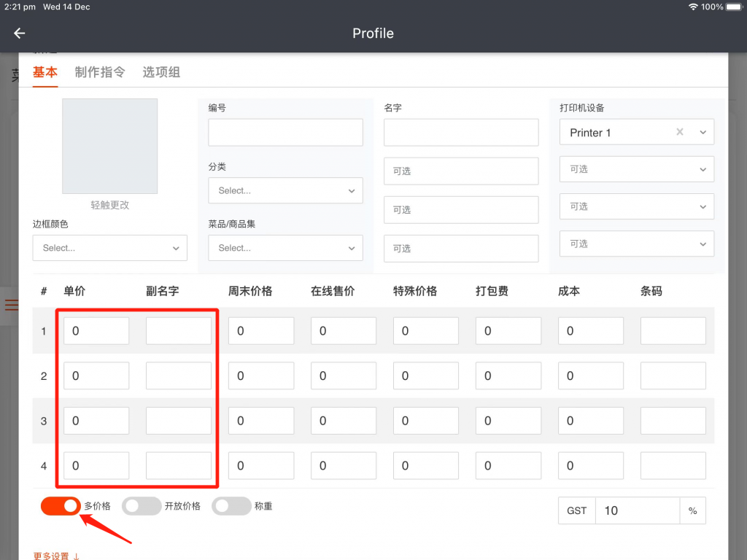Edit 打包费 in row 1

(x=508, y=331)
